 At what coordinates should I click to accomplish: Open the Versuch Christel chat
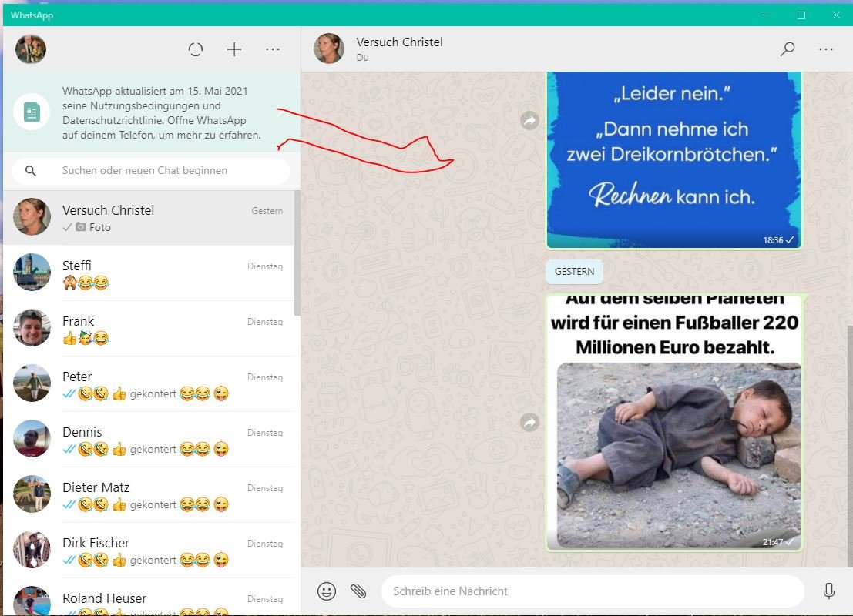click(149, 218)
